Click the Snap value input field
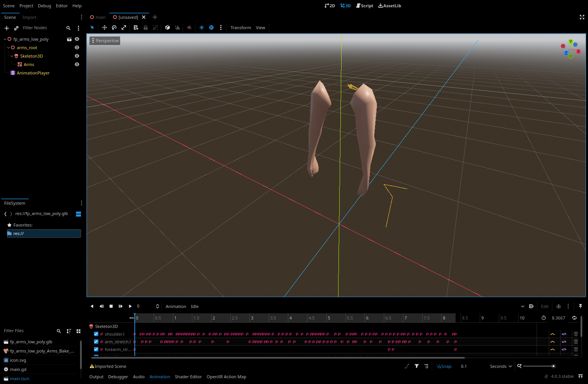Viewport: 588px width, 384px height. click(464, 366)
